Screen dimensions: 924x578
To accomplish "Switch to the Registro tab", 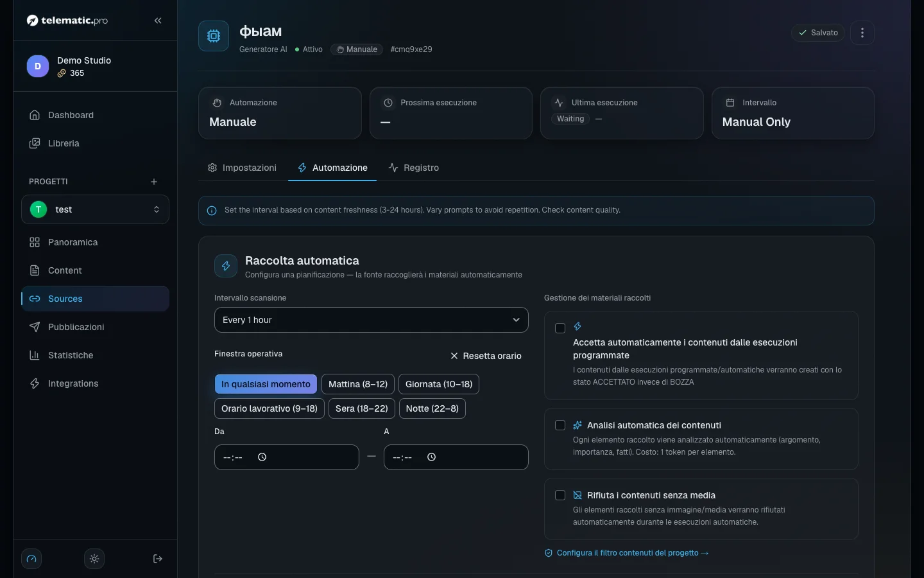I will coord(414,168).
